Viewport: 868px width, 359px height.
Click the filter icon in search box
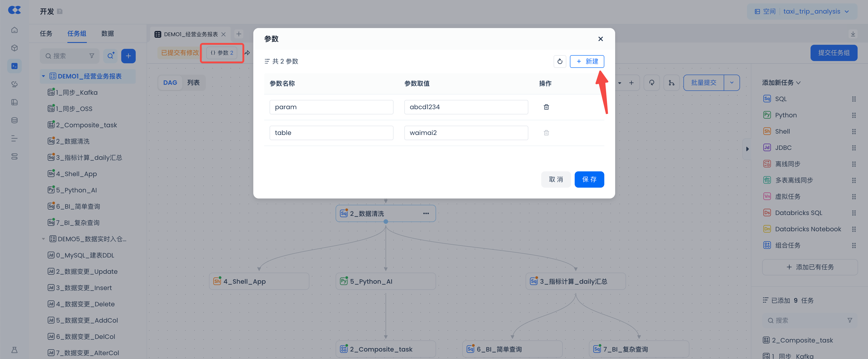92,56
